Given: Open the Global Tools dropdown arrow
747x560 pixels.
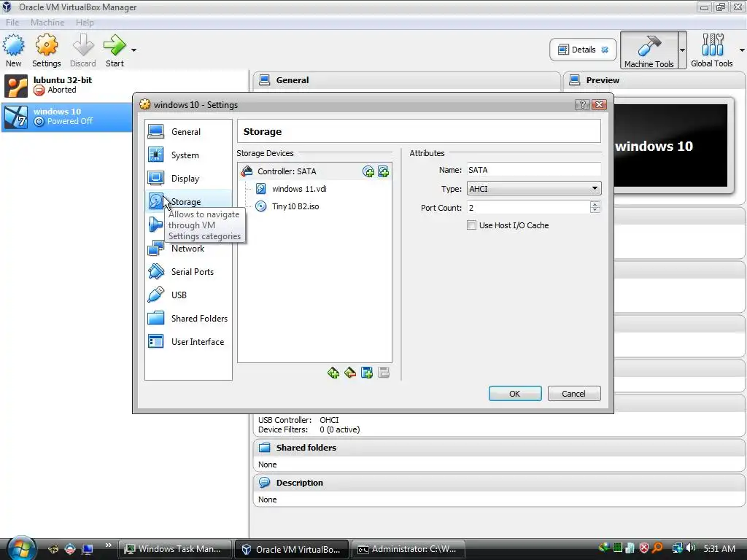Looking at the screenshot, I should 742,50.
